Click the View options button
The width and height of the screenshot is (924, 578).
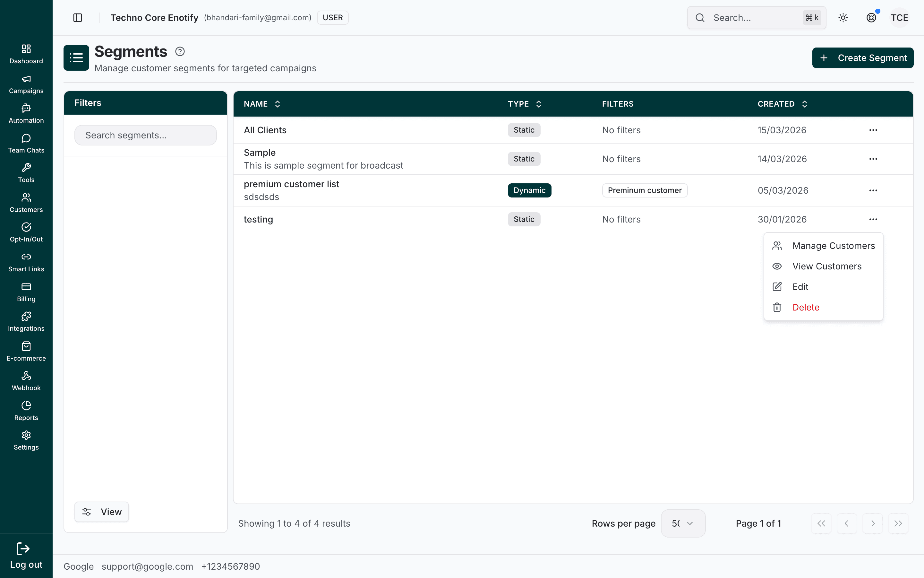[102, 512]
